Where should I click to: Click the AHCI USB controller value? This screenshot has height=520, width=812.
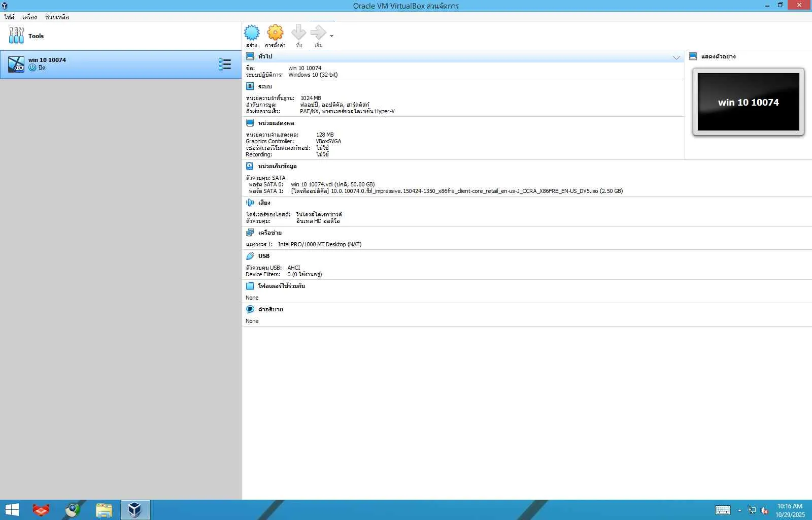tap(294, 268)
